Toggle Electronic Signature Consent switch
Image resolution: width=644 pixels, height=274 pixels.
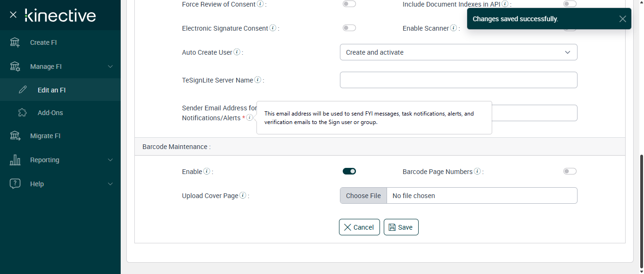click(x=349, y=28)
